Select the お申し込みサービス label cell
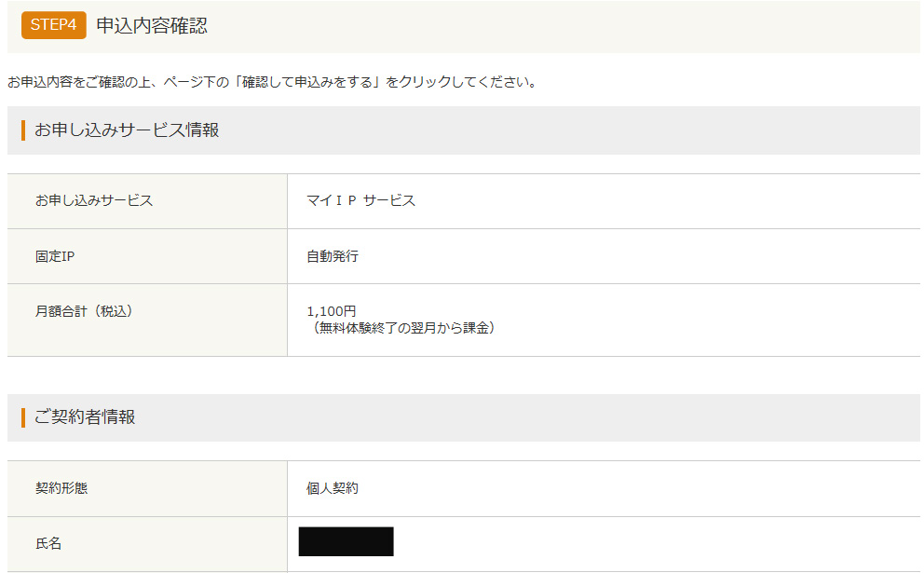Viewport: 924px width, 573px height. pos(147,201)
